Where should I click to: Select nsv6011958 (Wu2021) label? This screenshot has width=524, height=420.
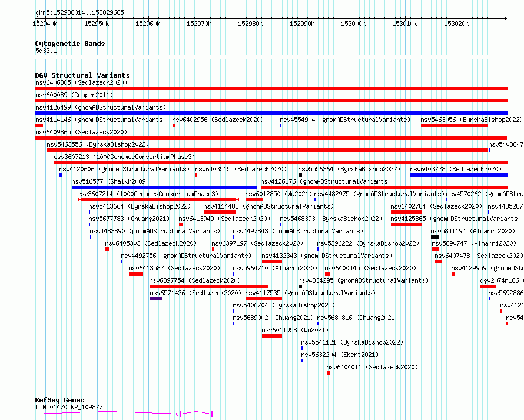[295, 330]
